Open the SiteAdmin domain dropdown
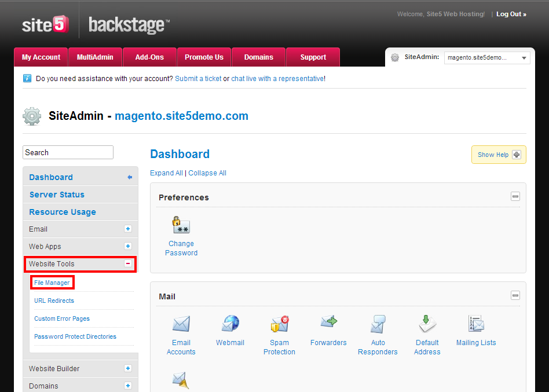 point(487,58)
